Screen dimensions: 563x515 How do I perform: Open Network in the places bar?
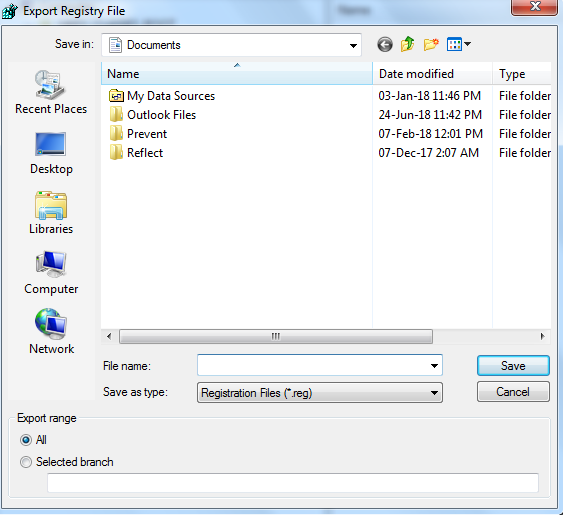click(x=51, y=332)
